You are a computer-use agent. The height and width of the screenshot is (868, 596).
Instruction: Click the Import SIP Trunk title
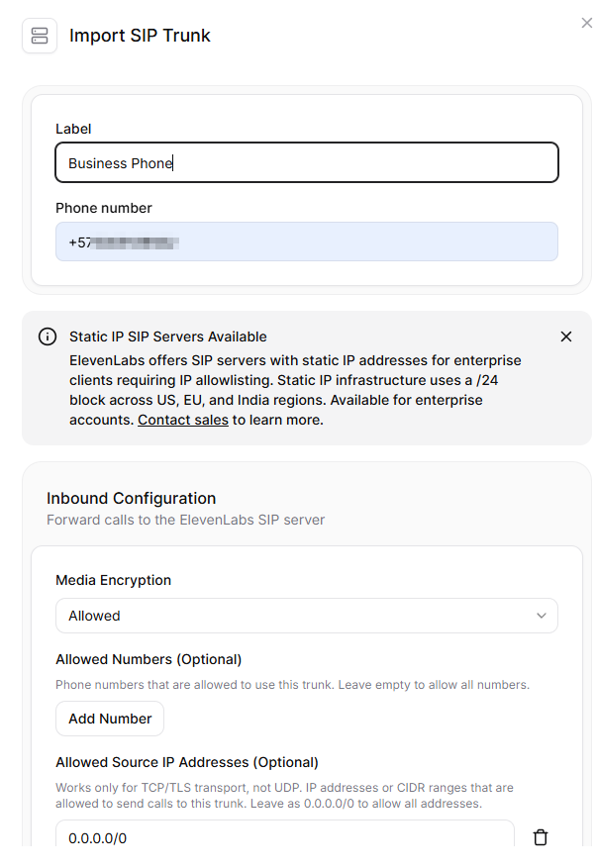[x=140, y=36]
